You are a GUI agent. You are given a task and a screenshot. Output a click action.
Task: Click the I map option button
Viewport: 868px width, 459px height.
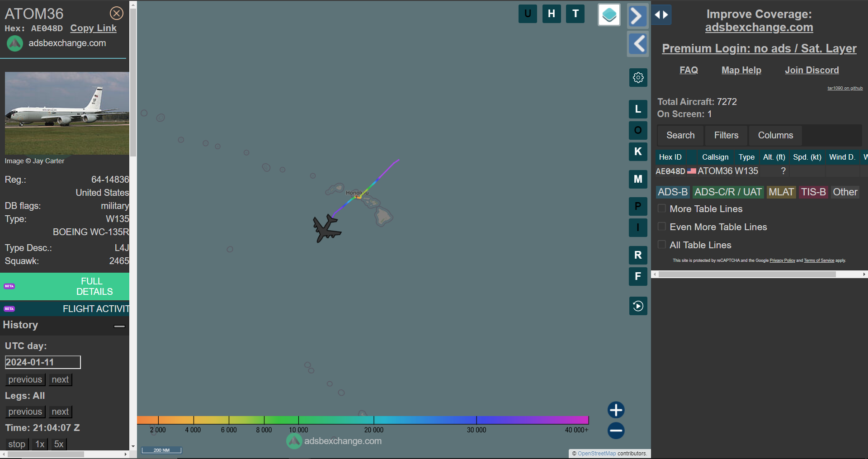click(x=638, y=227)
